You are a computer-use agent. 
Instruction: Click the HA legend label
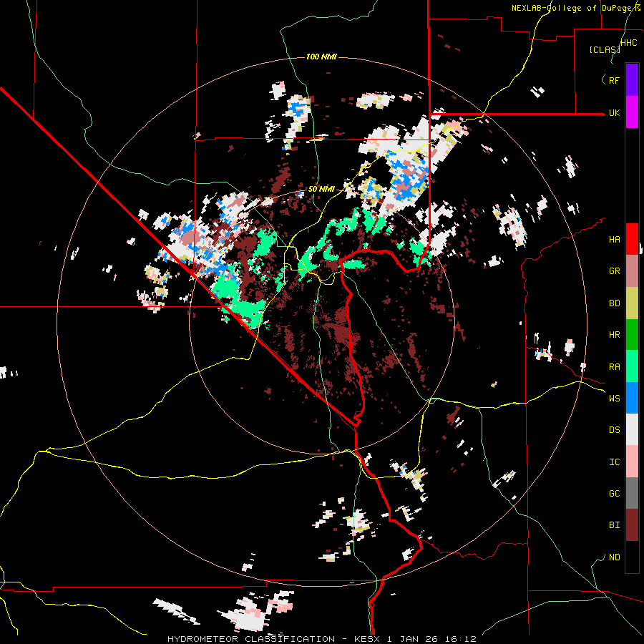point(614,240)
